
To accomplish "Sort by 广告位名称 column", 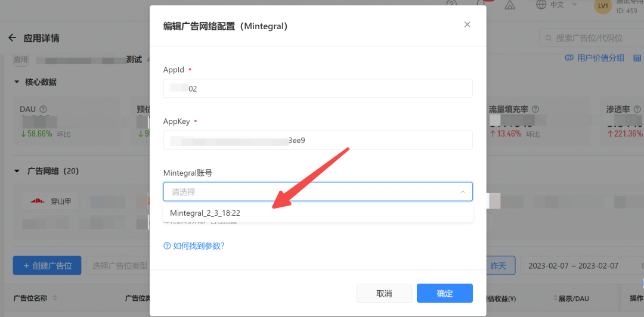I will (55, 299).
